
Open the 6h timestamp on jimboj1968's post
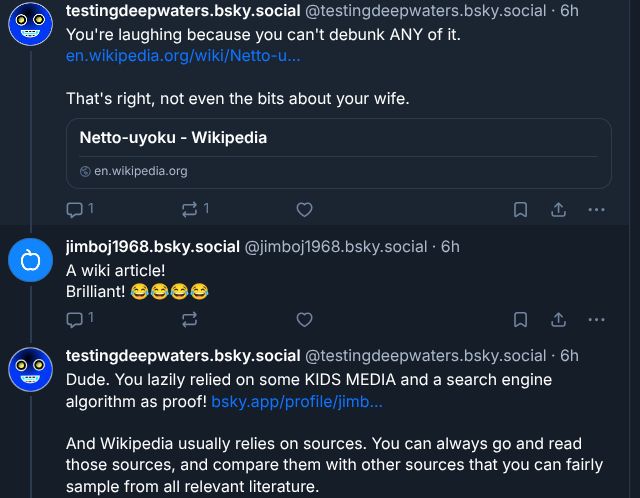[450, 246]
